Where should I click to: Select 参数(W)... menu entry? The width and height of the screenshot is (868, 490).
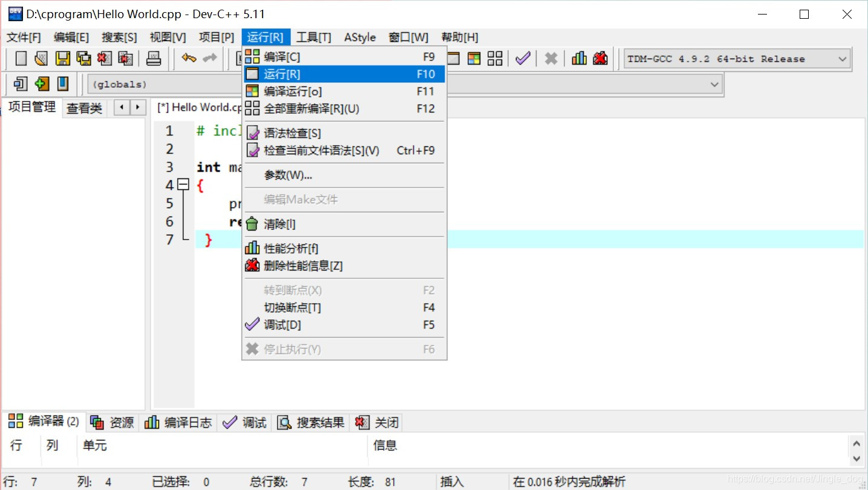pyautogui.click(x=344, y=175)
